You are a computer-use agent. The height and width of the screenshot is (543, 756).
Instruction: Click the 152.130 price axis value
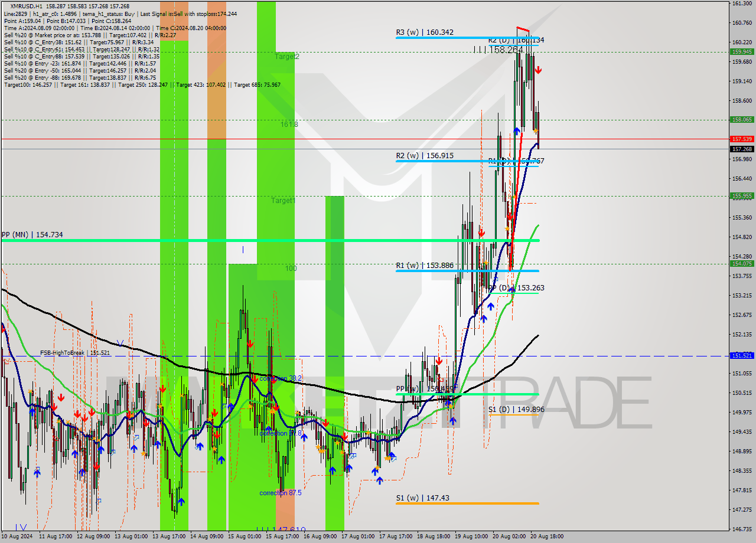click(742, 335)
